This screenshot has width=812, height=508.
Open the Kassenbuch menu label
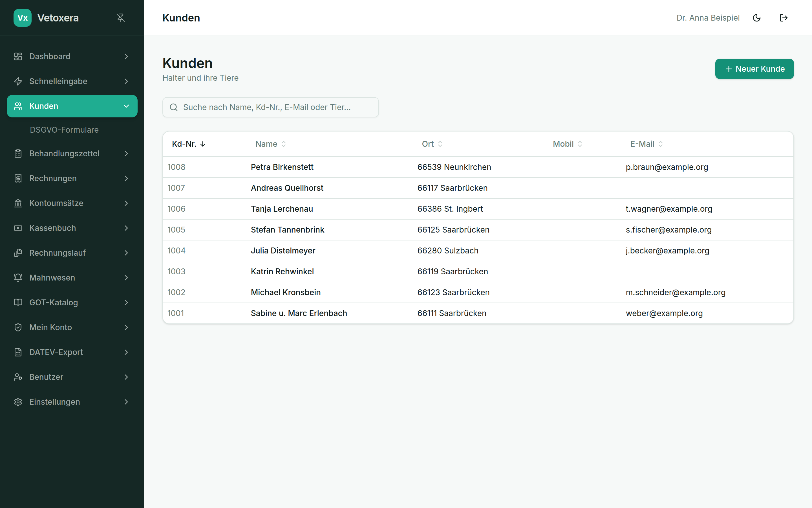[52, 228]
